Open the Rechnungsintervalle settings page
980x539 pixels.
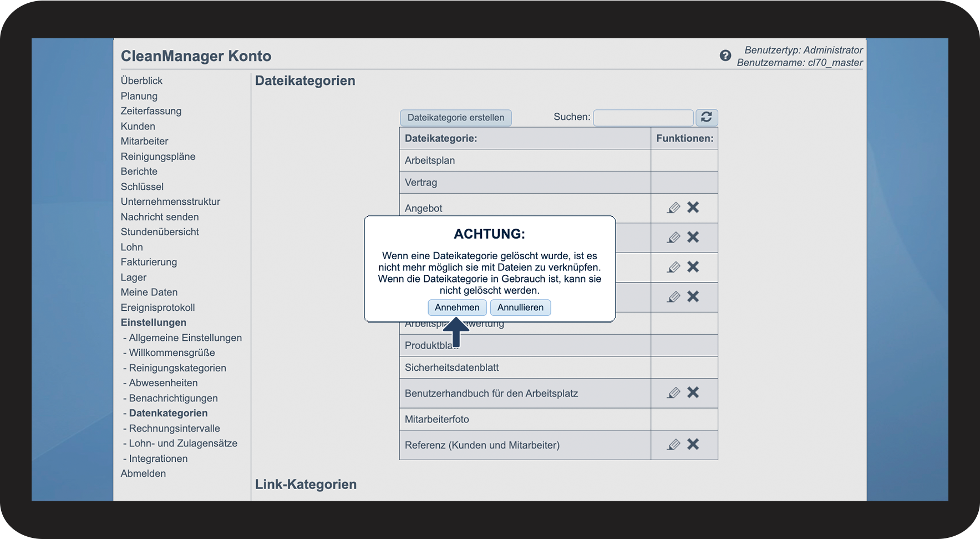174,429
